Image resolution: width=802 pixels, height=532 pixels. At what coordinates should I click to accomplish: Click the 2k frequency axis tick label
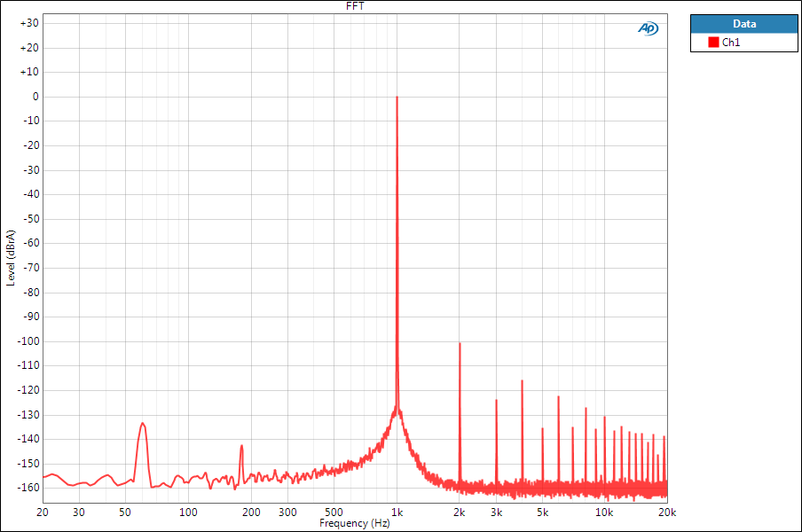(x=460, y=512)
